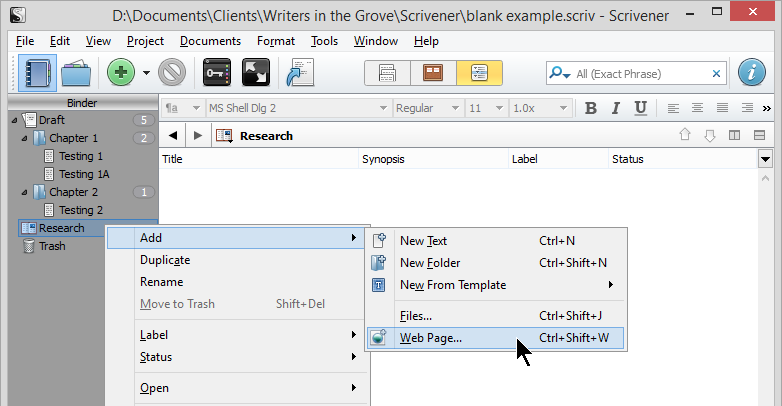Click the Keywords key icon
782x406 pixels.
tap(216, 74)
